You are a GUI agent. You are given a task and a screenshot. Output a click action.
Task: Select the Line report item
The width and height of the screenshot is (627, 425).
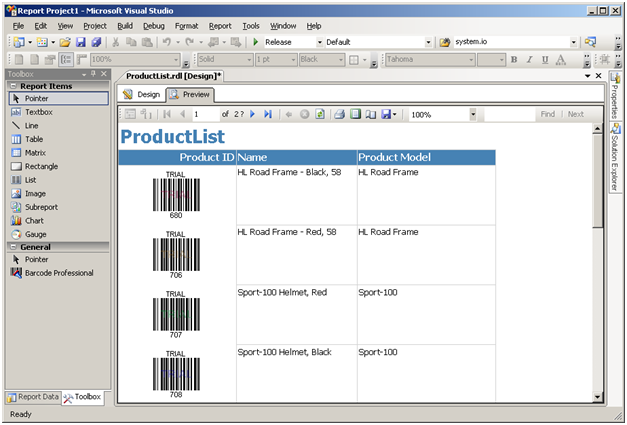click(58, 126)
